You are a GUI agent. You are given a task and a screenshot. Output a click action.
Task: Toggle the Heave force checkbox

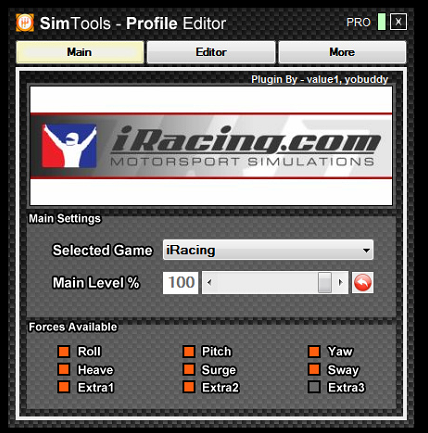tap(64, 369)
